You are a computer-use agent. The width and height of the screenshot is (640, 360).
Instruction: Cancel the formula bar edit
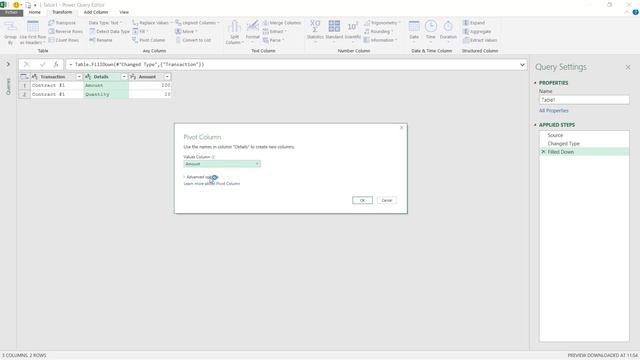pyautogui.click(x=27, y=64)
